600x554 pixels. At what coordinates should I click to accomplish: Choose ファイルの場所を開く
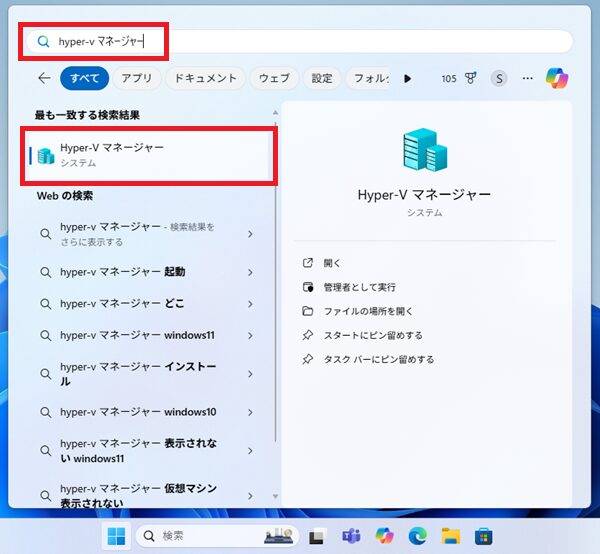click(368, 311)
